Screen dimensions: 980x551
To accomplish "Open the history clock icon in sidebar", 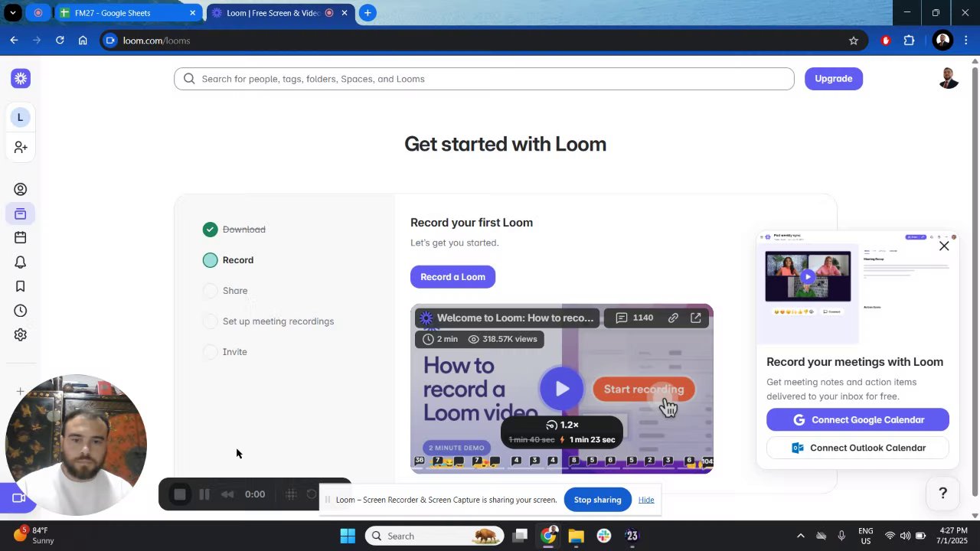I will coord(21,311).
